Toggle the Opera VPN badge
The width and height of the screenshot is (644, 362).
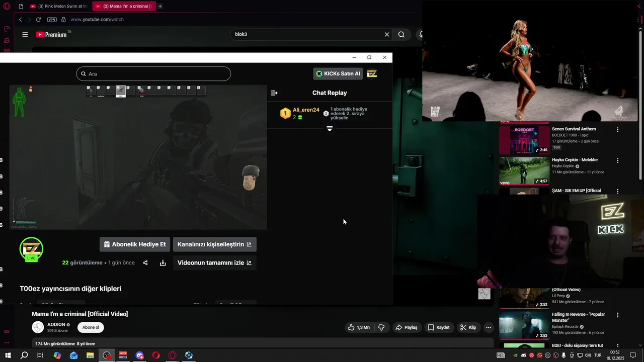pos(52,20)
